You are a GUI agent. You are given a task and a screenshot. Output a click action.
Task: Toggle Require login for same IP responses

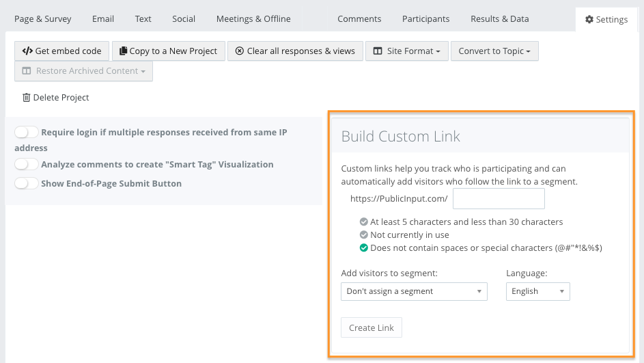pyautogui.click(x=27, y=133)
